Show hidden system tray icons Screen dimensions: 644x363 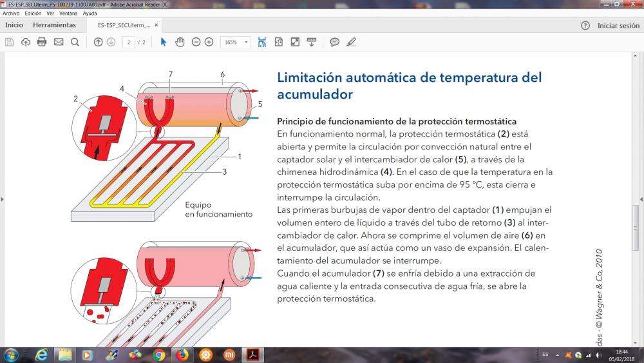point(557,355)
